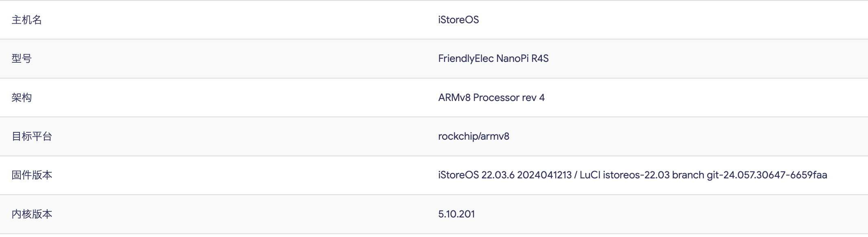Click the 型号 row label
The image size is (868, 237).
[x=22, y=59]
